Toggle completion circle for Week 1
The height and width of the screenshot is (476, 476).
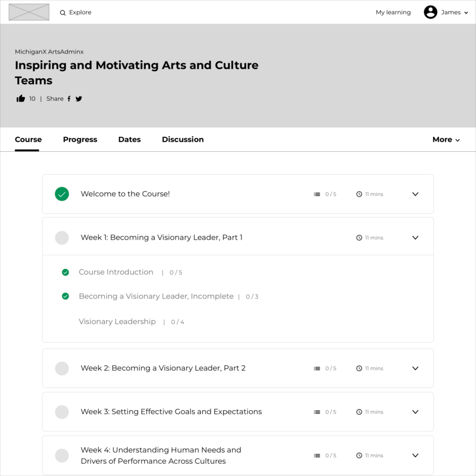[62, 238]
